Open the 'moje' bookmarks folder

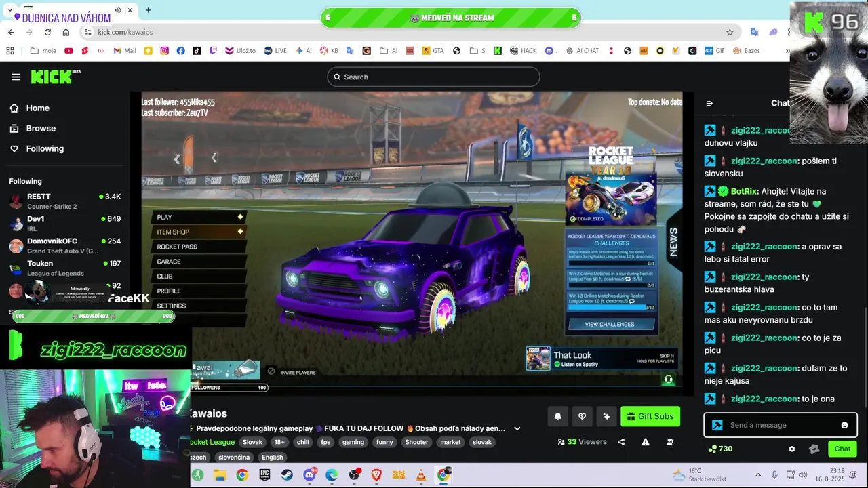[43, 51]
